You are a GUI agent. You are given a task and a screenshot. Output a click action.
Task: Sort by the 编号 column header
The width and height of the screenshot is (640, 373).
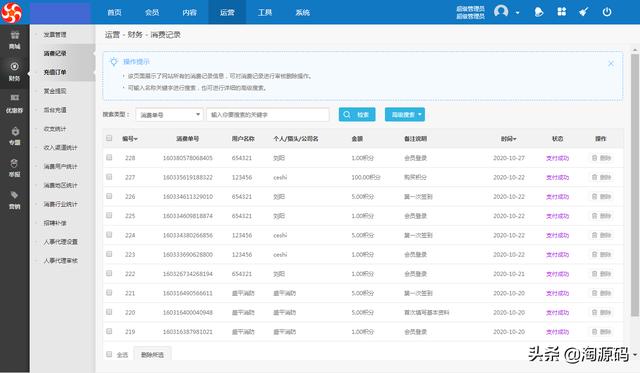click(129, 139)
